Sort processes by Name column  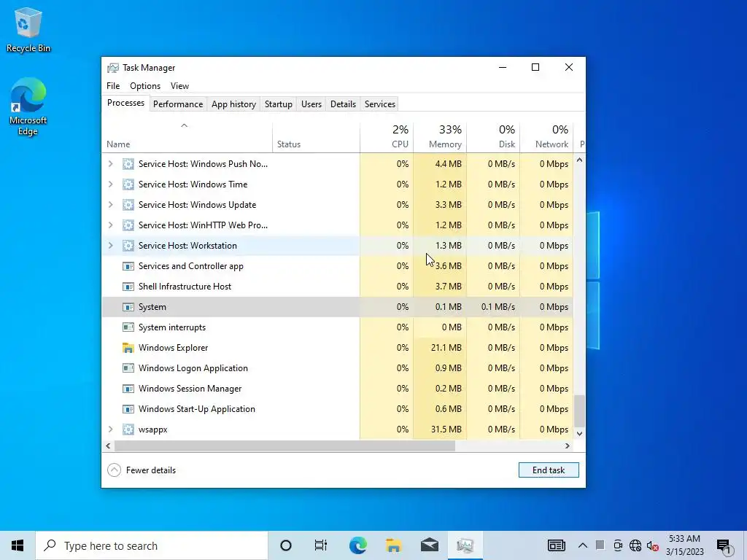tap(187, 137)
